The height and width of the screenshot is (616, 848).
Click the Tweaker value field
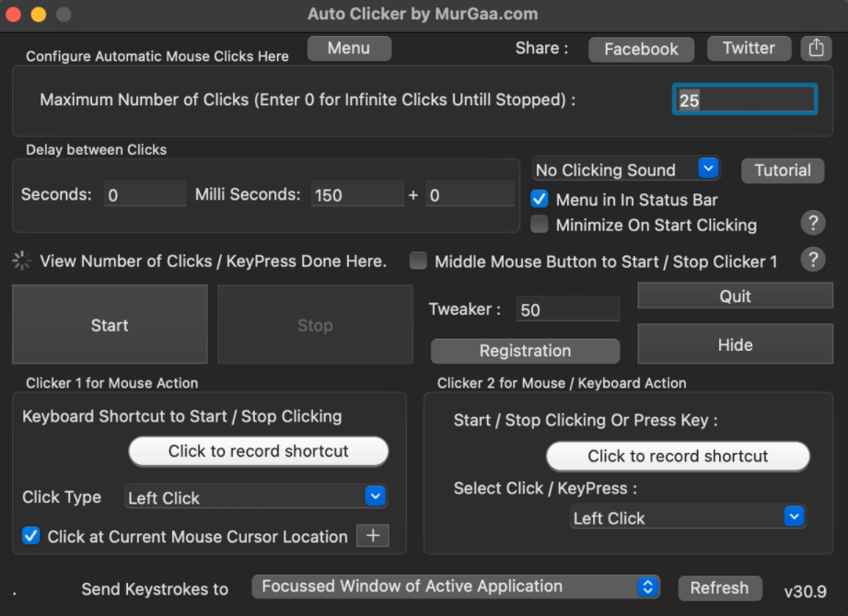point(568,308)
